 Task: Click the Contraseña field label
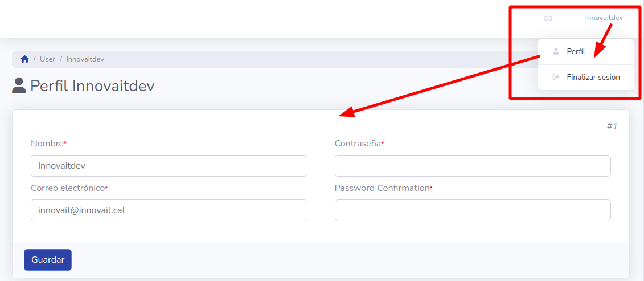[x=358, y=144]
